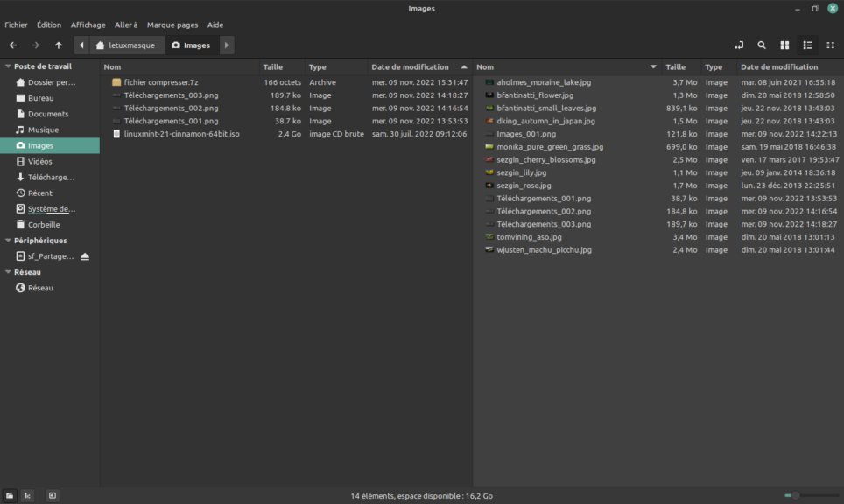Open the search icon in the toolbar
The height and width of the screenshot is (504, 844).
point(761,45)
